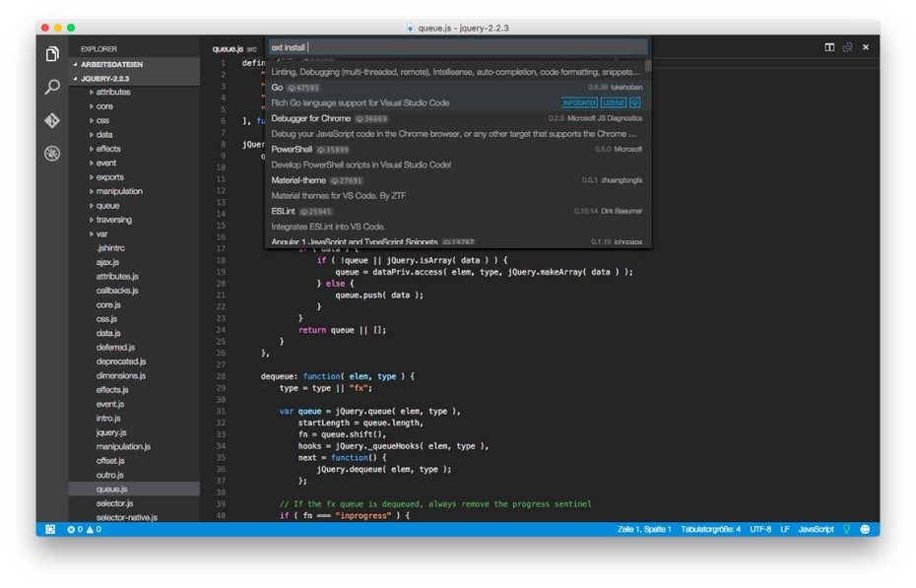Screen dimensions: 916x588
Task: Open deprecated.js in the file tree
Action: coord(134,361)
